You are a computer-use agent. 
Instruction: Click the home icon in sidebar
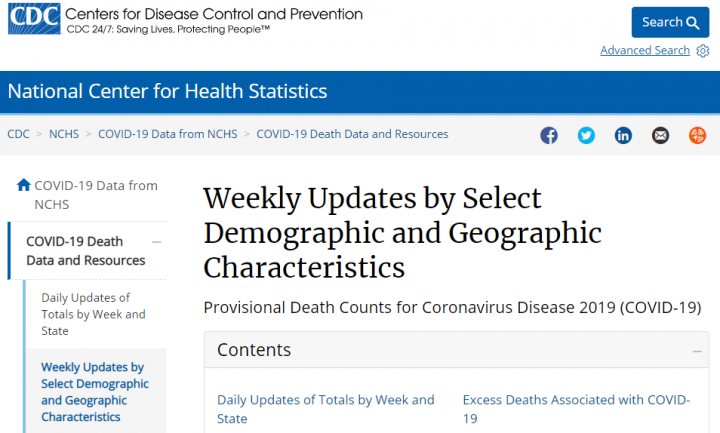tap(24, 185)
